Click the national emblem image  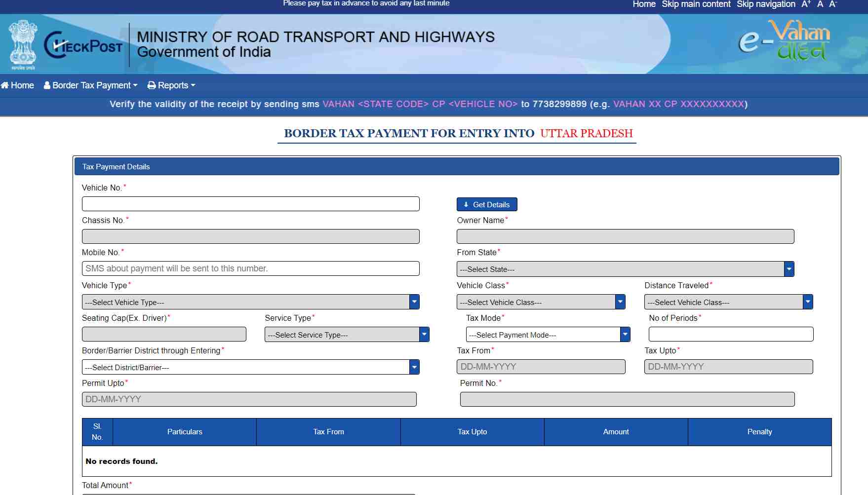coord(22,42)
